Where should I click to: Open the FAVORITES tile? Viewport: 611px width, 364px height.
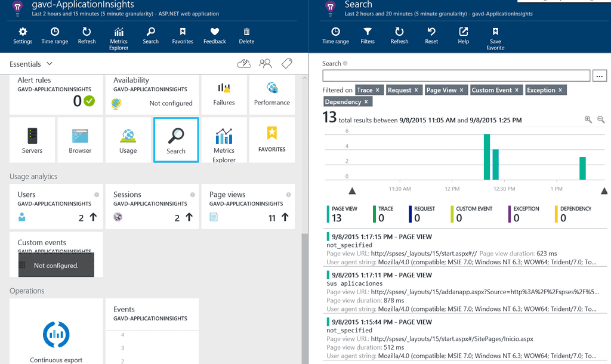coord(272,140)
